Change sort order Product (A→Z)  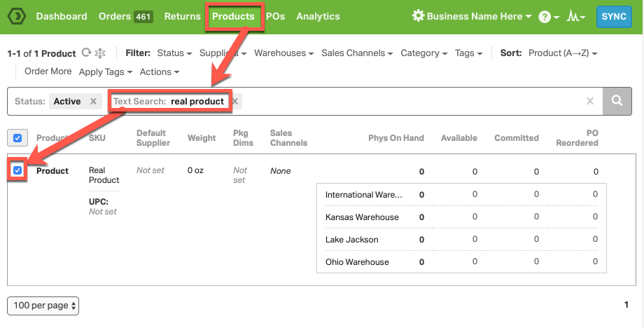click(563, 53)
